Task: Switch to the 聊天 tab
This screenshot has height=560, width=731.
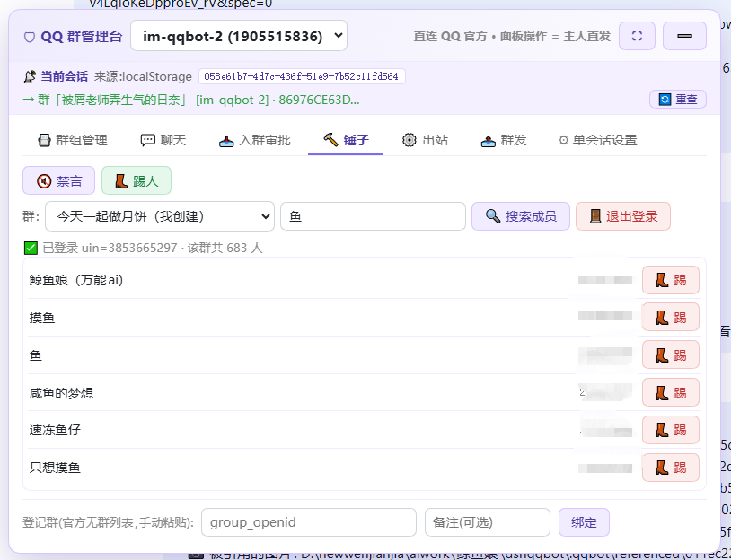Action: pos(163,140)
